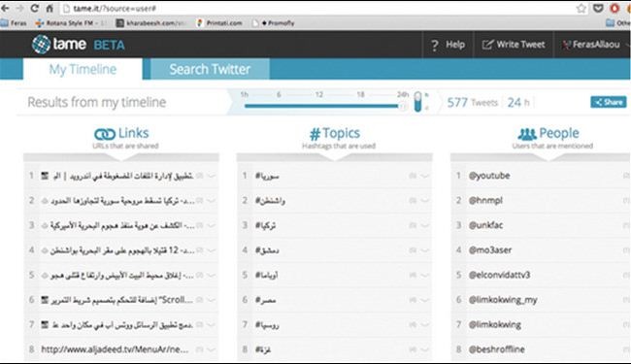This screenshot has height=364, width=631.
Task: Click the red Opera-style extension icon
Action: click(x=614, y=8)
